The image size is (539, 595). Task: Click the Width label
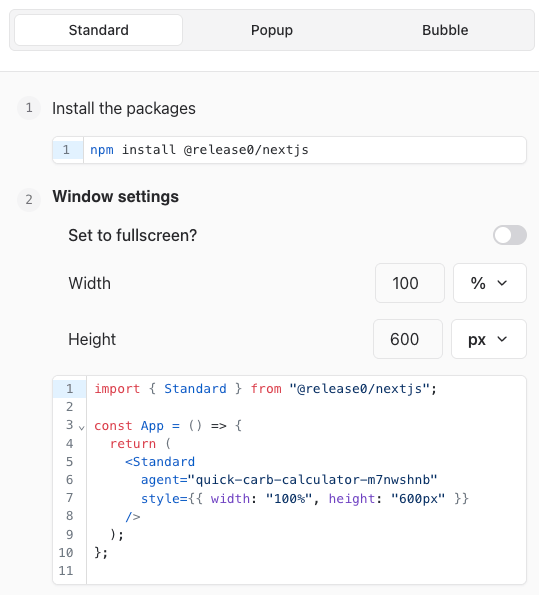90,283
